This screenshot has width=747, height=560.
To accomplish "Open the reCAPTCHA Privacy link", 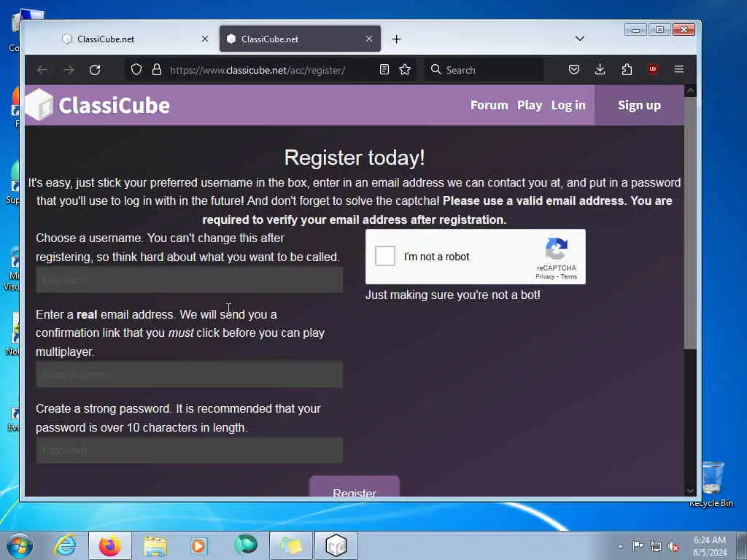I will pyautogui.click(x=545, y=276).
